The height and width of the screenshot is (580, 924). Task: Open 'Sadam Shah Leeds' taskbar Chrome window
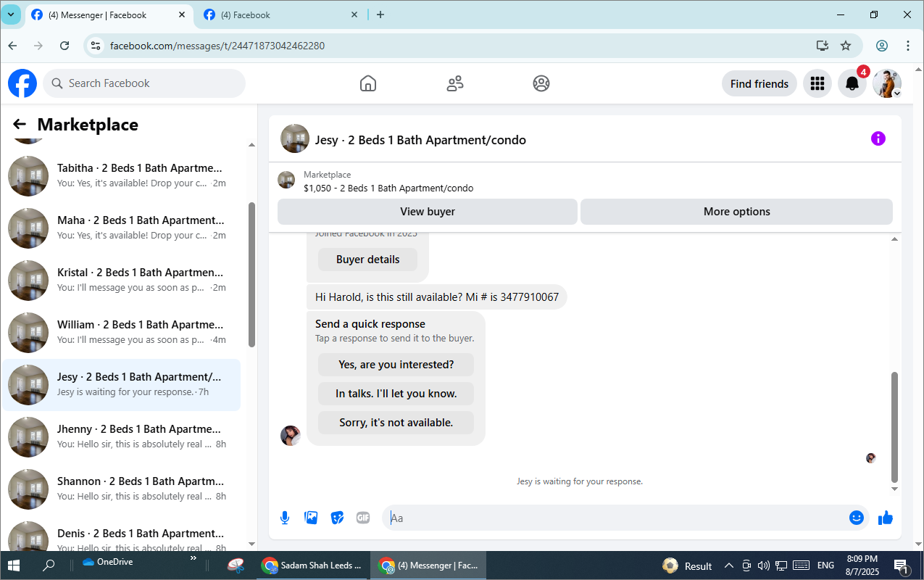pos(313,565)
